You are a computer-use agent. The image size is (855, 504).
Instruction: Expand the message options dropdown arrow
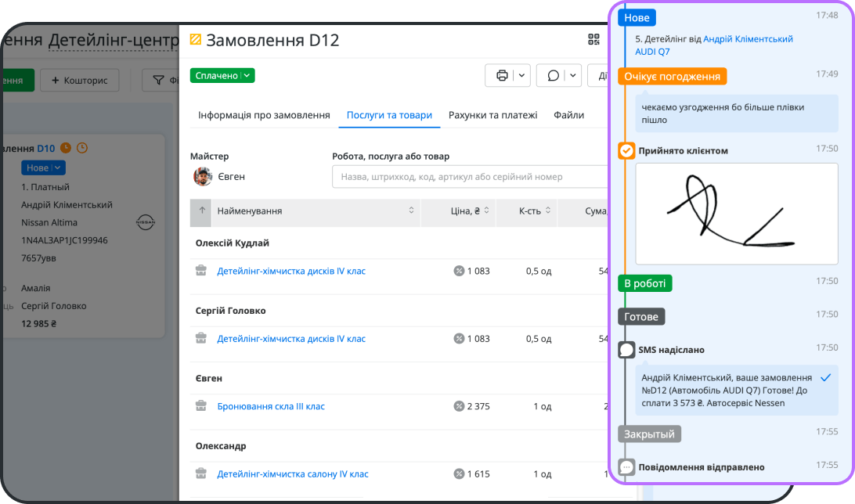573,75
